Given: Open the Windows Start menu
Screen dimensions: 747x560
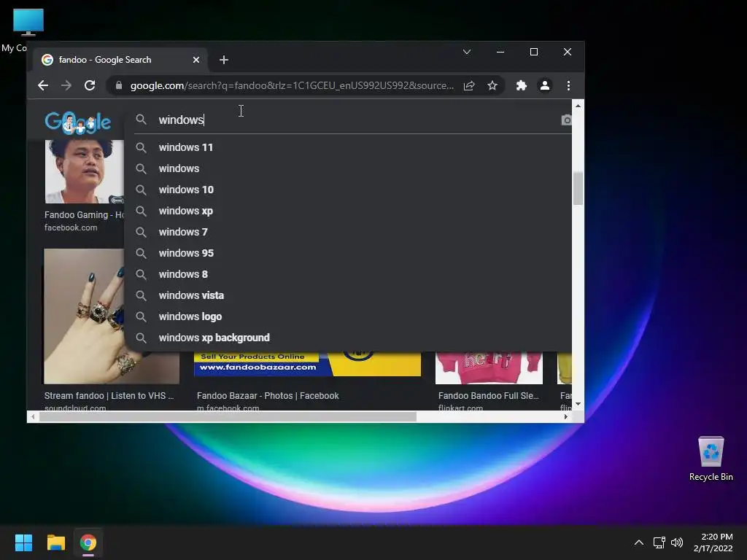Looking at the screenshot, I should tap(23, 542).
